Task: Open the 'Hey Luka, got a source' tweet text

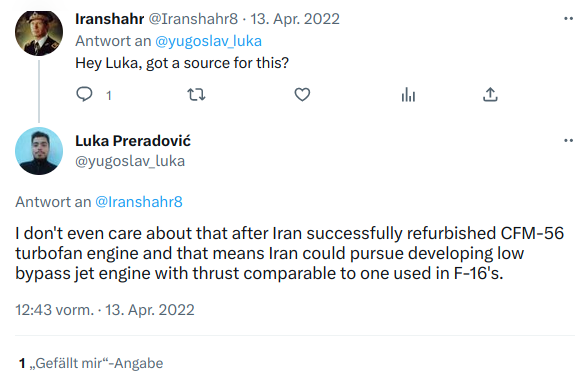Action: 182,63
